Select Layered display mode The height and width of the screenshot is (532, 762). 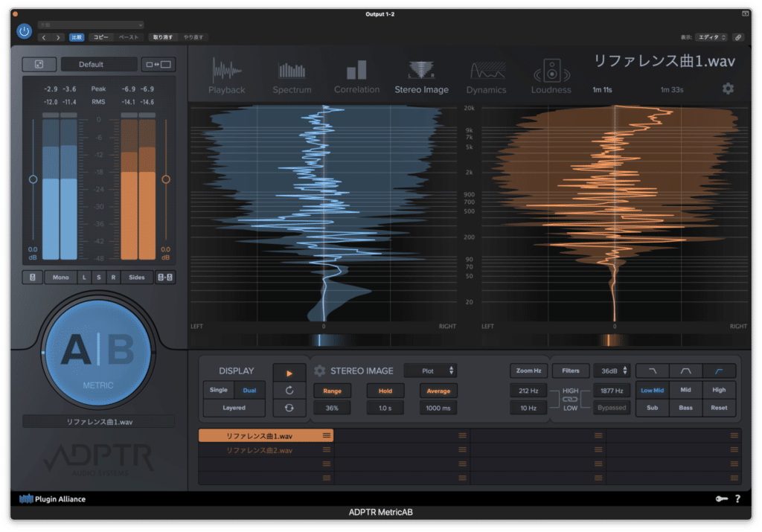(234, 408)
